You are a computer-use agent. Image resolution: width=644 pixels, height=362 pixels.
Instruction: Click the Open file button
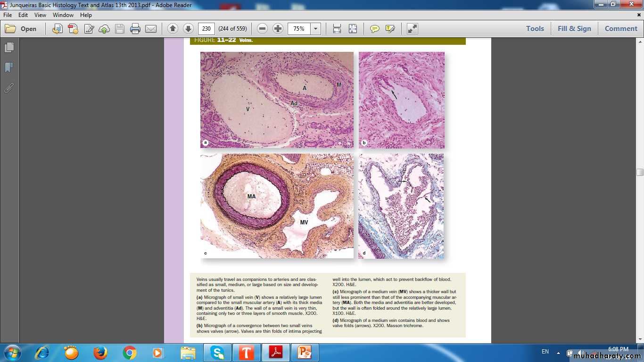[x=21, y=29]
